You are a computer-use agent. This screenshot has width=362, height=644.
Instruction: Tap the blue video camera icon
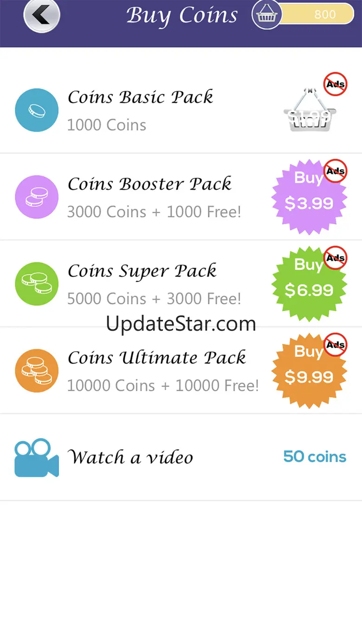point(37,457)
